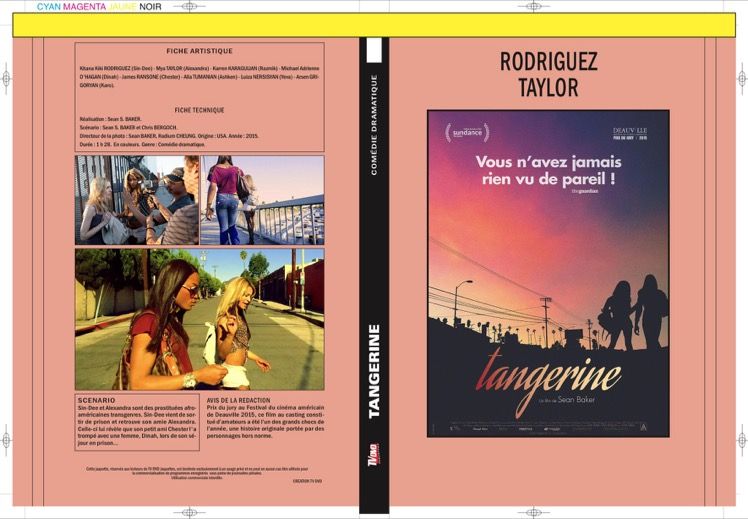Select the two walking silhouettes on the poster
Viewport: 748px width, 519px height.
634,312
